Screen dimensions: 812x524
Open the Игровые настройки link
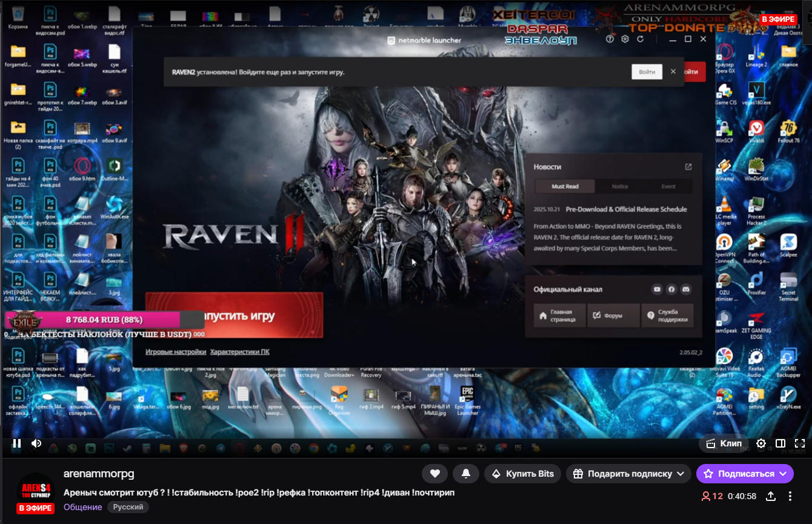pos(176,352)
